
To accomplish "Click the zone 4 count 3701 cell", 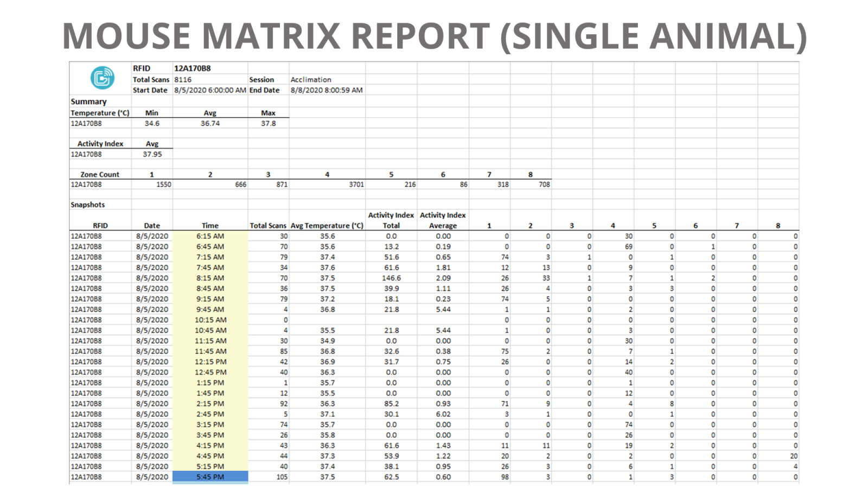I will 327,185.
